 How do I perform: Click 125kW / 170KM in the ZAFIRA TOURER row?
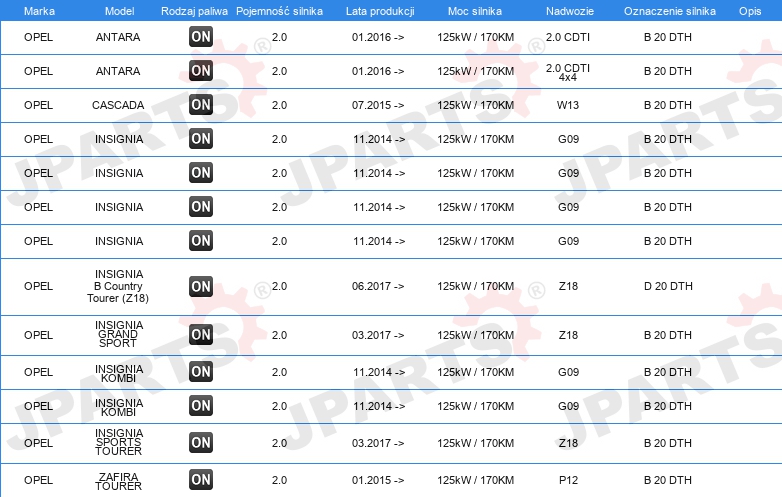475,480
